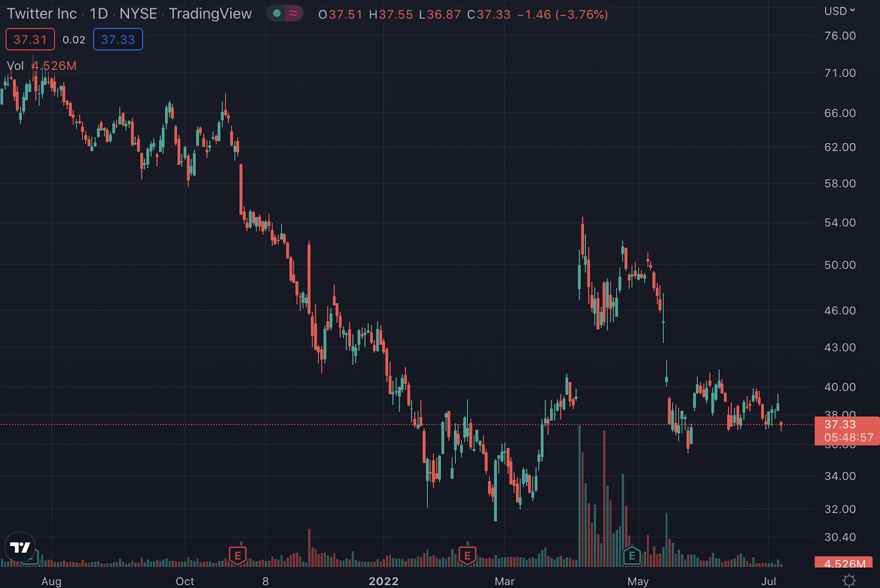Click the Mar label on time axis
This screenshot has height=588, width=880.
tap(504, 581)
